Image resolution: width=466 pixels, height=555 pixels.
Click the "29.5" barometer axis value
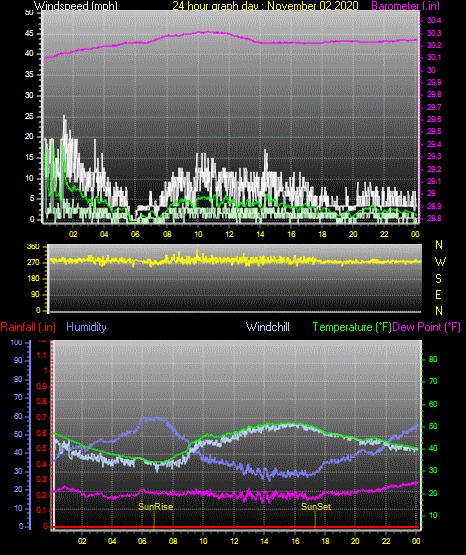coord(434,132)
